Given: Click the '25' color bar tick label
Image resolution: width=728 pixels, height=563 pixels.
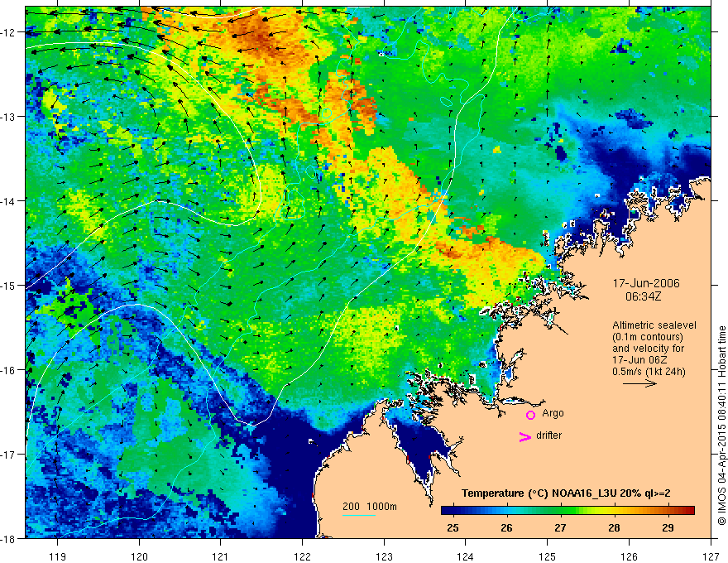Looking at the screenshot, I should [453, 527].
